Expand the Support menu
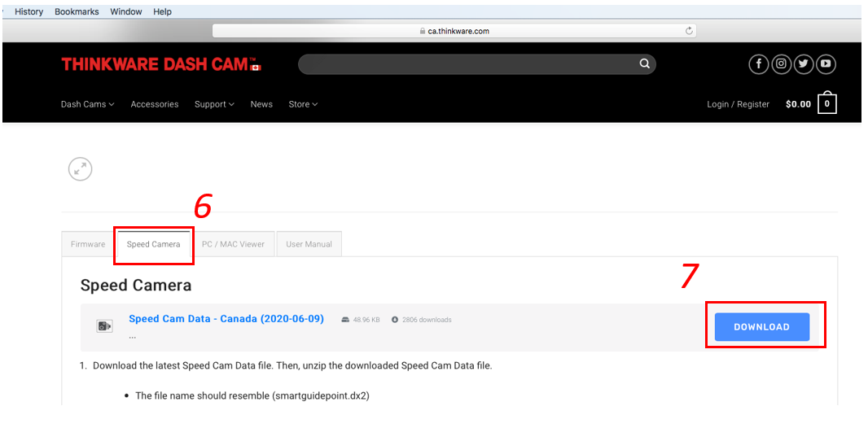 [214, 104]
